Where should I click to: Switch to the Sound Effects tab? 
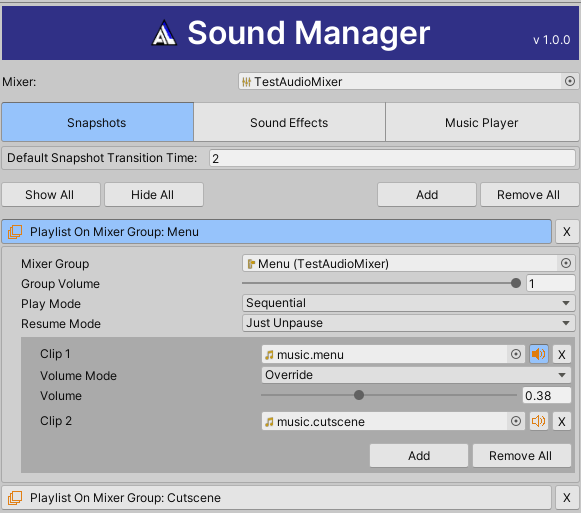click(x=289, y=122)
